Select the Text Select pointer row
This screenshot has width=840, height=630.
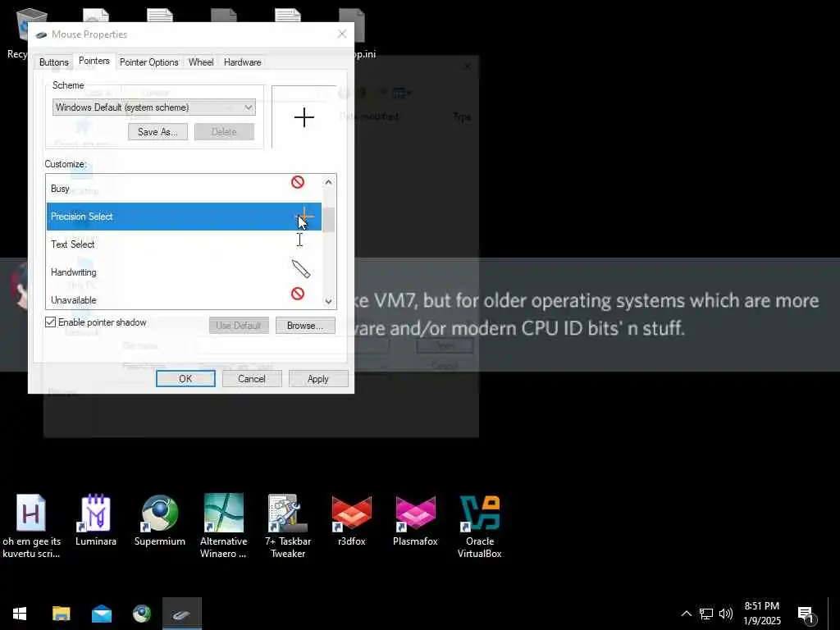pos(184,244)
